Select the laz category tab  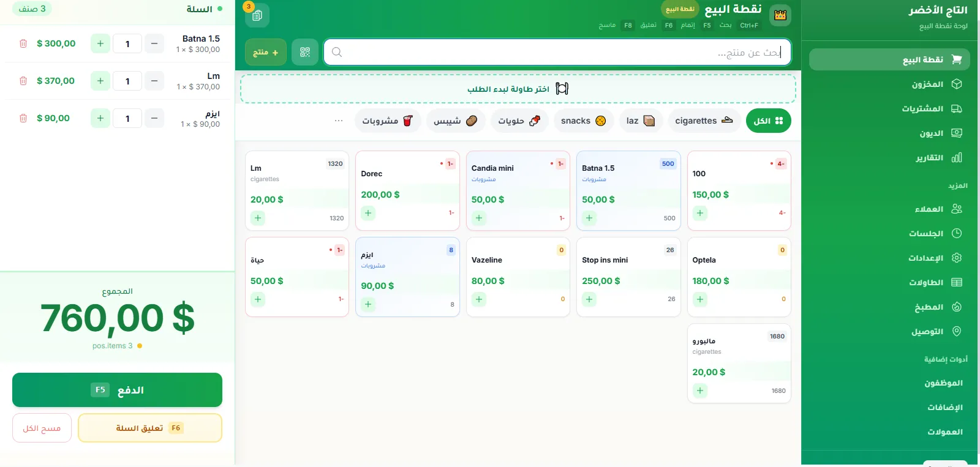641,121
